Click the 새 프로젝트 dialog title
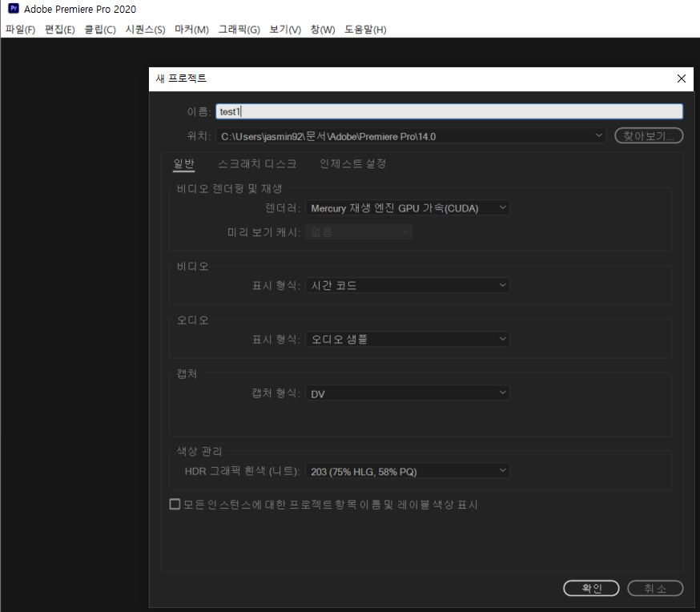Image resolution: width=700 pixels, height=612 pixels. click(x=181, y=79)
